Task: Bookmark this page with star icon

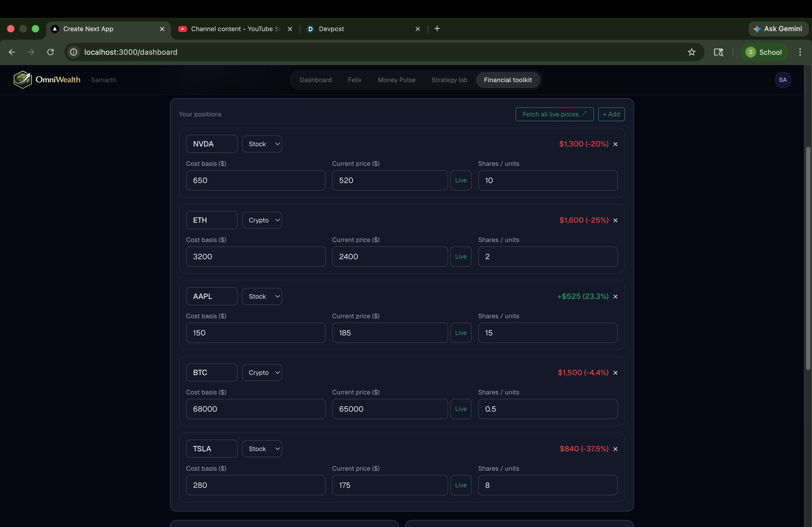Action: (691, 52)
